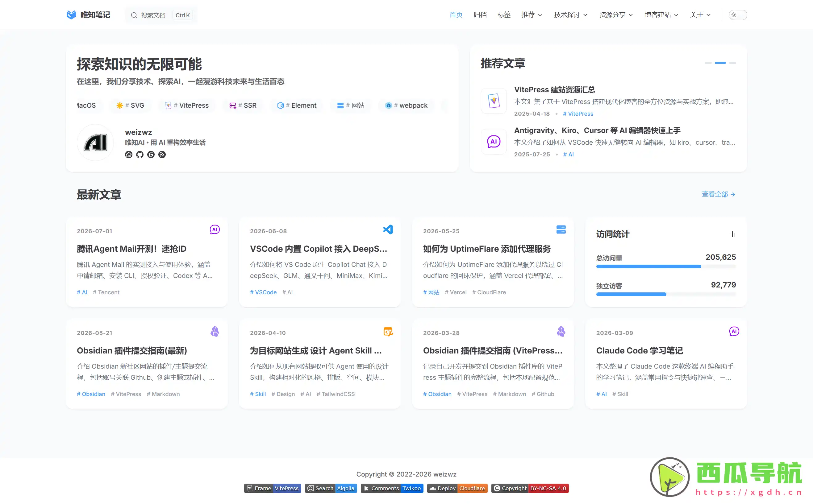This screenshot has height=504, width=813.
Task: Expand the 博客建站 dropdown menu
Action: point(661,15)
